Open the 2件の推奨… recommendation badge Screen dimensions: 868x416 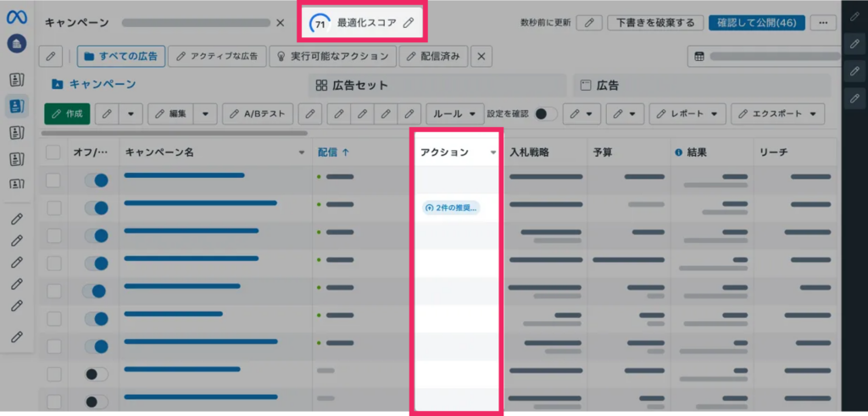tap(451, 208)
